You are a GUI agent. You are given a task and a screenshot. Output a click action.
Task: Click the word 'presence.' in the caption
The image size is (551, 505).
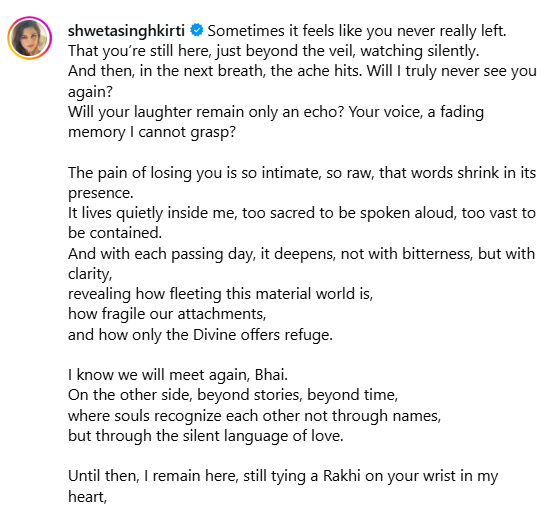click(101, 193)
